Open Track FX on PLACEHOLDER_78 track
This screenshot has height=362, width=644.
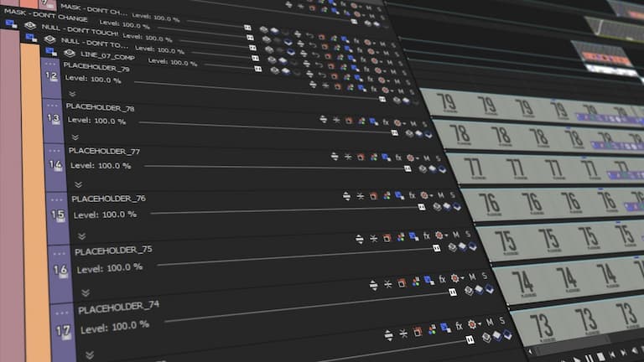tap(386, 122)
